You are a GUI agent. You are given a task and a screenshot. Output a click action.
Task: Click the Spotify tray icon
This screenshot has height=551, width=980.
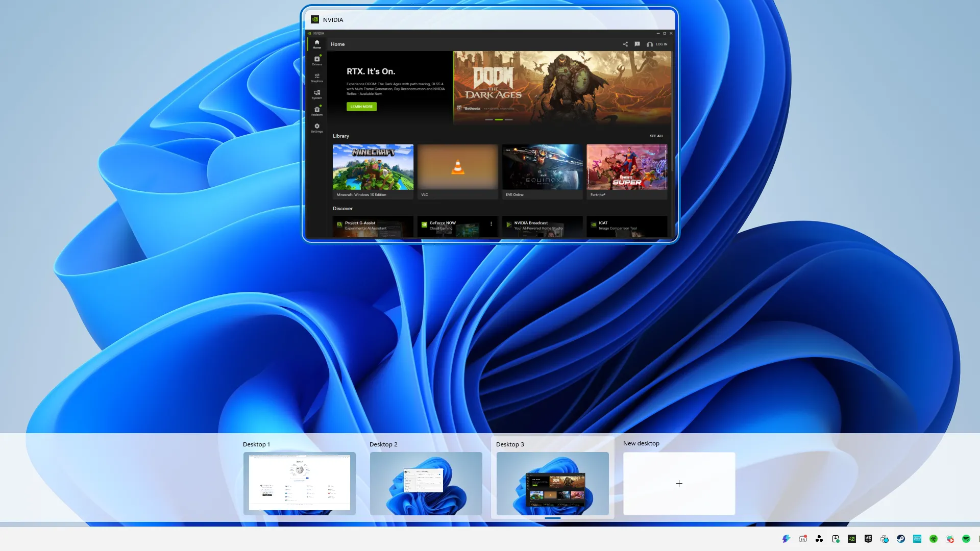pos(966,539)
